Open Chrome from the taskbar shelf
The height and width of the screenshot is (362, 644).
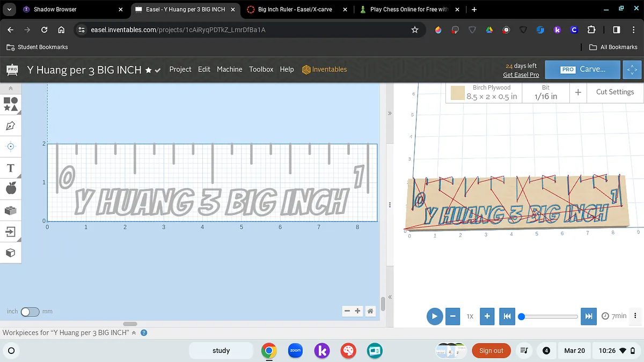(x=269, y=351)
